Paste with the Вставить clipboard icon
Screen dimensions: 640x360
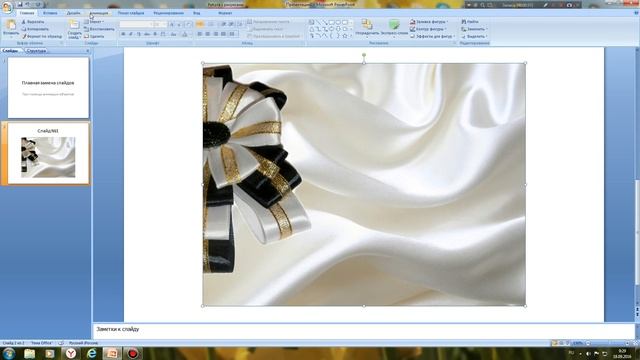pos(11,28)
